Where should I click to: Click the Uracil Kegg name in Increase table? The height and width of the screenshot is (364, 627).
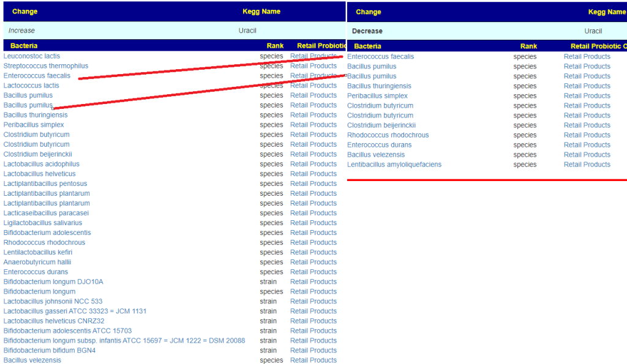click(x=247, y=31)
